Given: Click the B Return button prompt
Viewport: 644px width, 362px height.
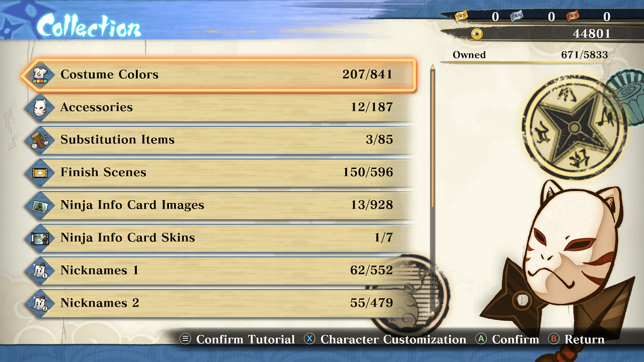Looking at the screenshot, I should pyautogui.click(x=577, y=339).
